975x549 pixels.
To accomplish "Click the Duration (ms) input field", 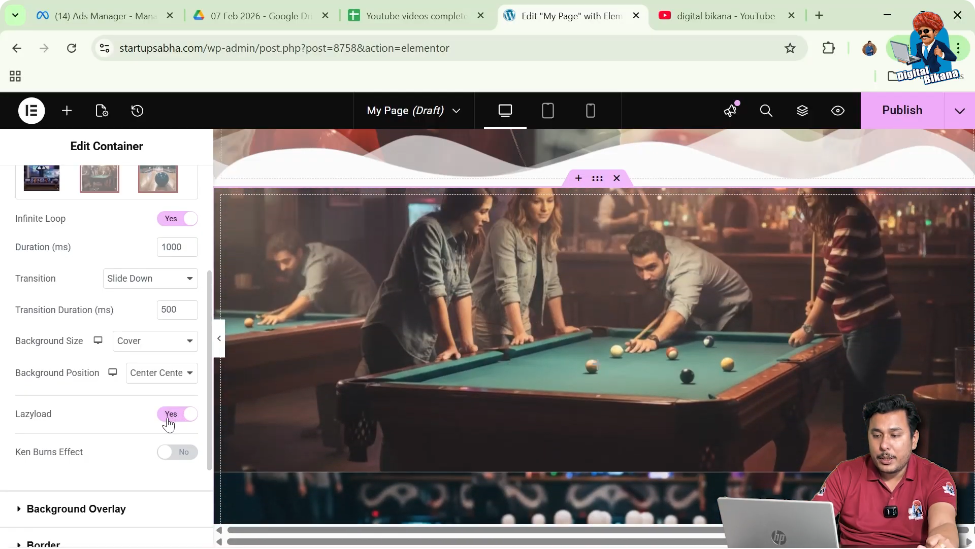I will 177,247.
